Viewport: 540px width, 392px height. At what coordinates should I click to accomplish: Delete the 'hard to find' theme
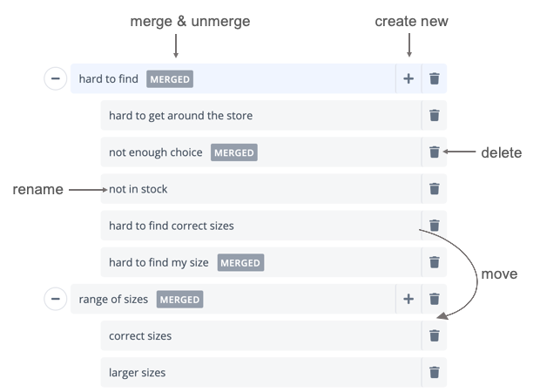[435, 79]
